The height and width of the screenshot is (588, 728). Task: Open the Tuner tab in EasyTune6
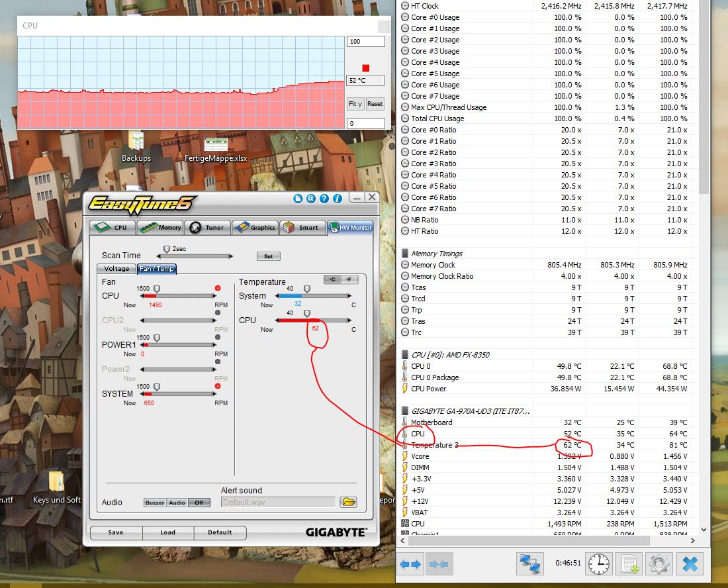pyautogui.click(x=208, y=228)
